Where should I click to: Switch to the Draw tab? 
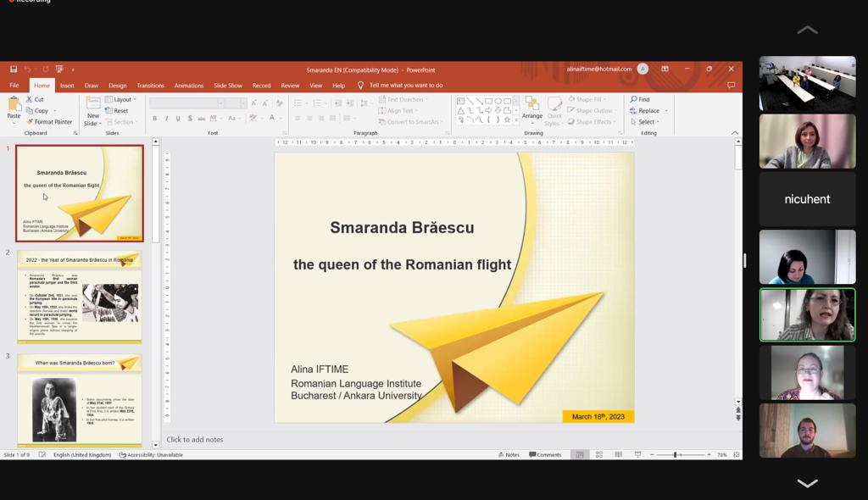(x=92, y=86)
